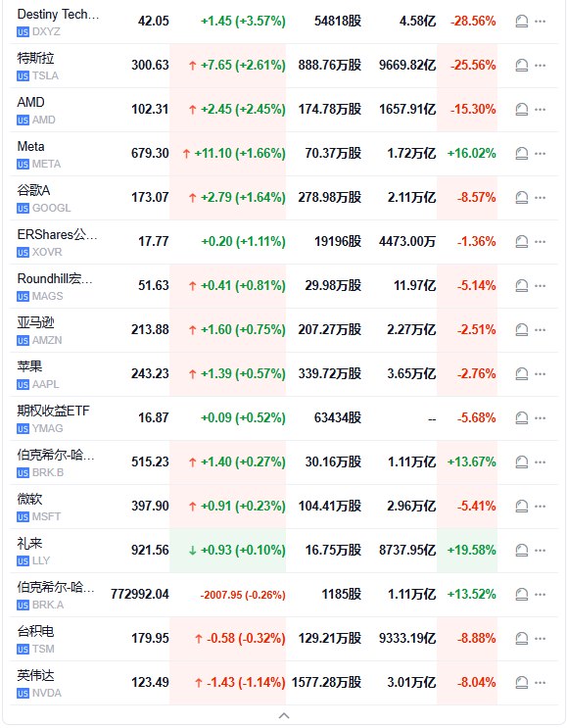The image size is (567, 728).
Task: Open the 苹果 stock entry
Action: [29, 366]
